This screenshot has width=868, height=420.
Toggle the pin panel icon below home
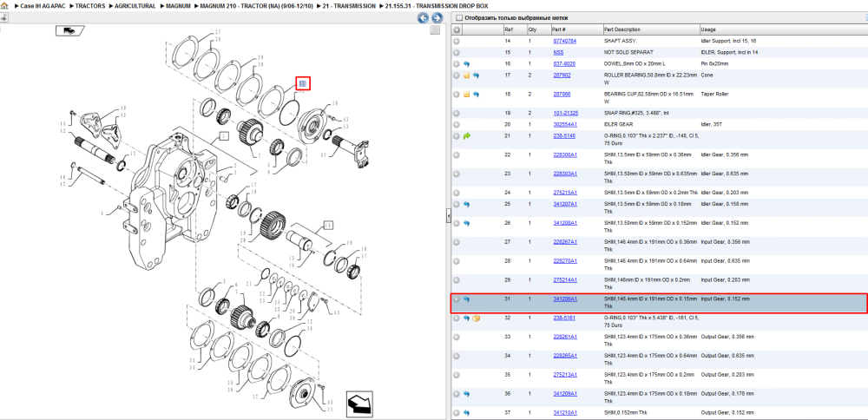pos(3,17)
